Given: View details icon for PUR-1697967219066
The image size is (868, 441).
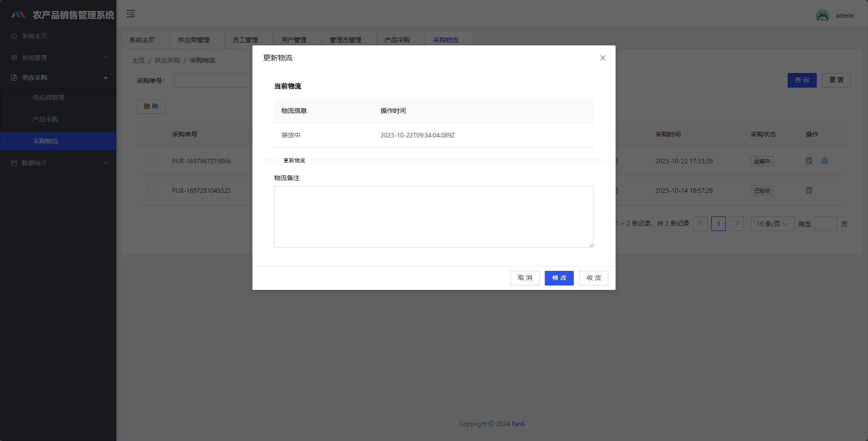Looking at the screenshot, I should click(x=809, y=161).
